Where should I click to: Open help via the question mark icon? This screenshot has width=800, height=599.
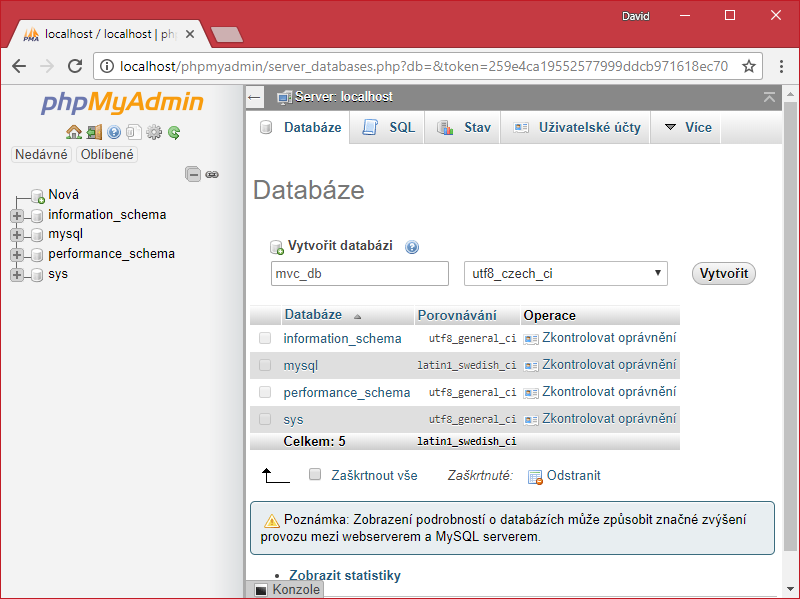click(x=113, y=132)
